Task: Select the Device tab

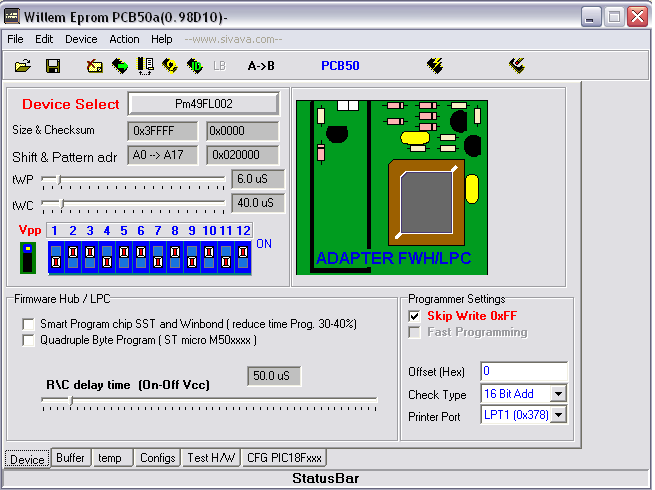Action: [27, 459]
